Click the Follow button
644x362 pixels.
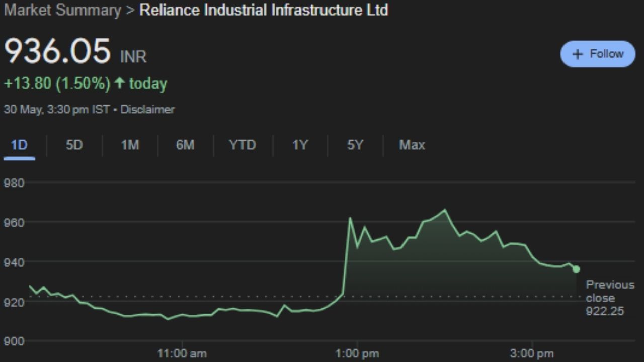[x=598, y=54]
